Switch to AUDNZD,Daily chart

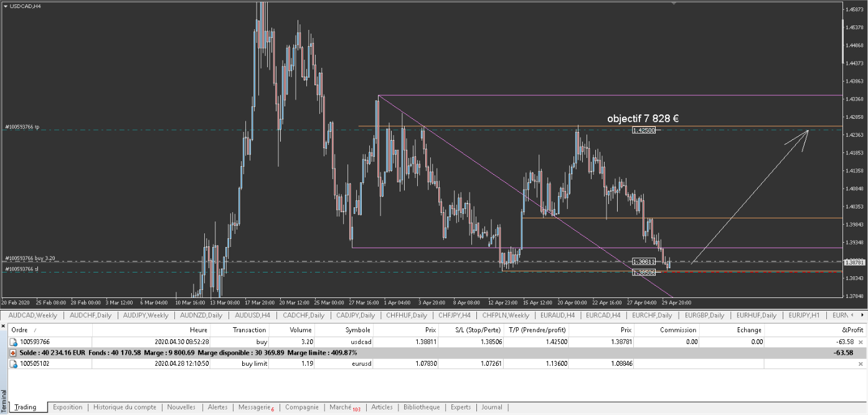[x=201, y=315]
